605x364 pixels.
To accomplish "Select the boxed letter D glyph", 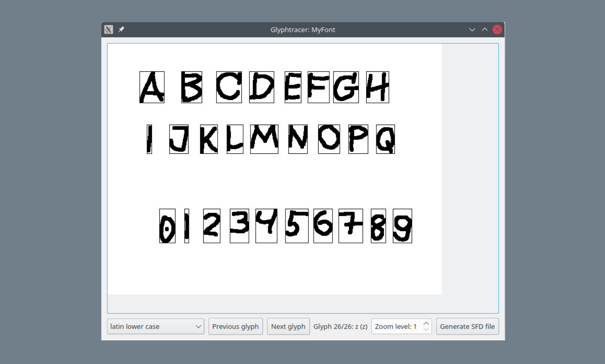I will point(262,87).
